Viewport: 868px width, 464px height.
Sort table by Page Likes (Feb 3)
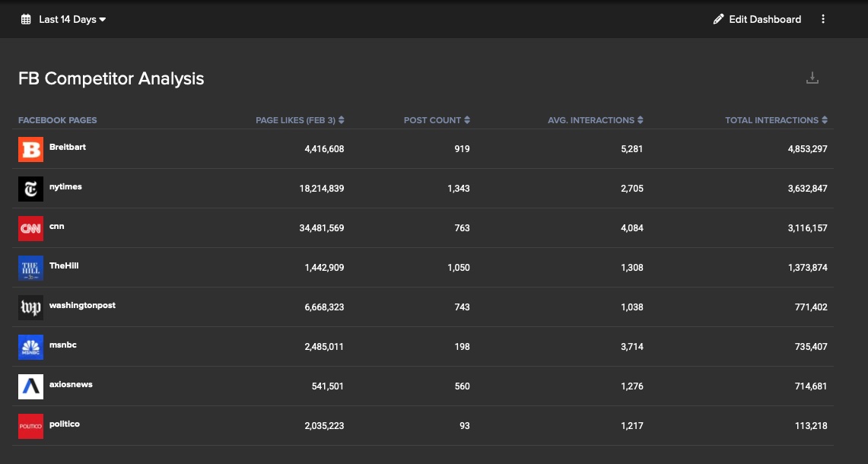coord(300,120)
